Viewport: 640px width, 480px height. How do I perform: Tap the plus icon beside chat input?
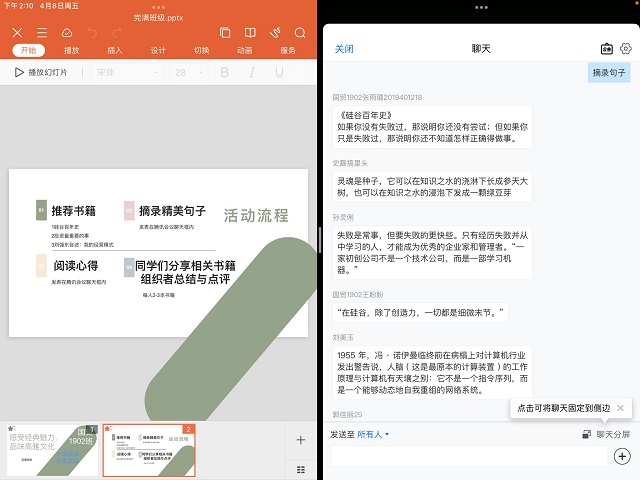622,456
